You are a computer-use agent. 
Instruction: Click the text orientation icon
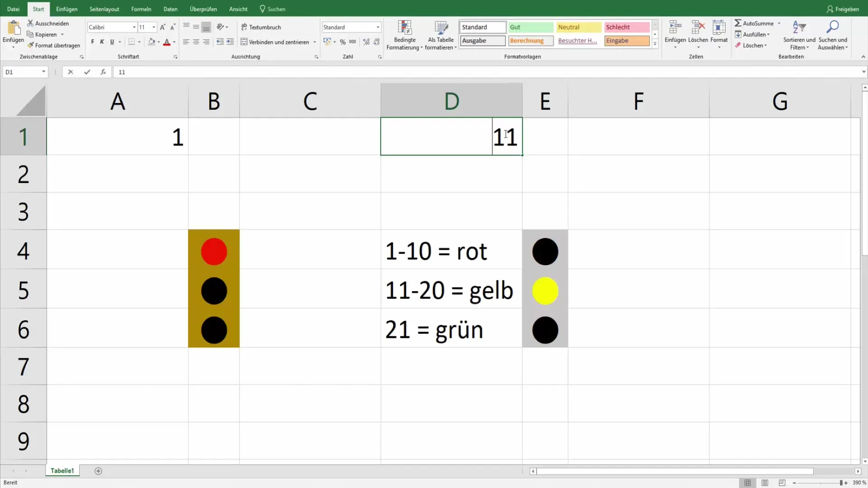click(220, 27)
